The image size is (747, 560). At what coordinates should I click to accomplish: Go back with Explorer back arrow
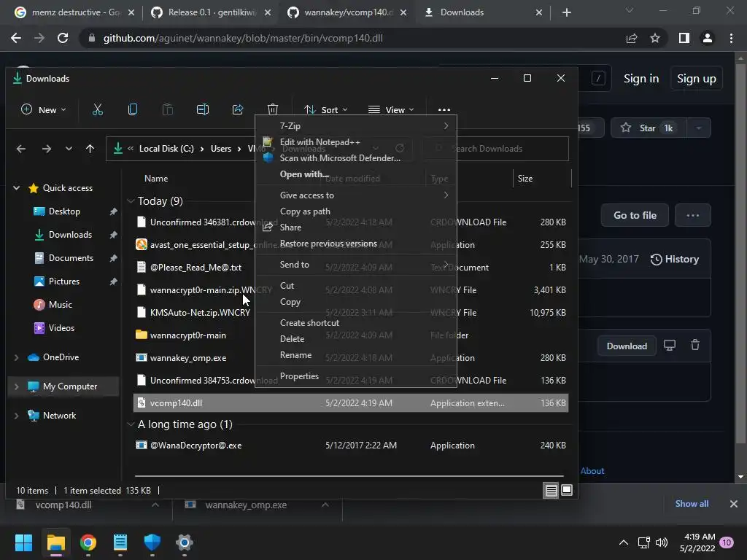[21, 149]
